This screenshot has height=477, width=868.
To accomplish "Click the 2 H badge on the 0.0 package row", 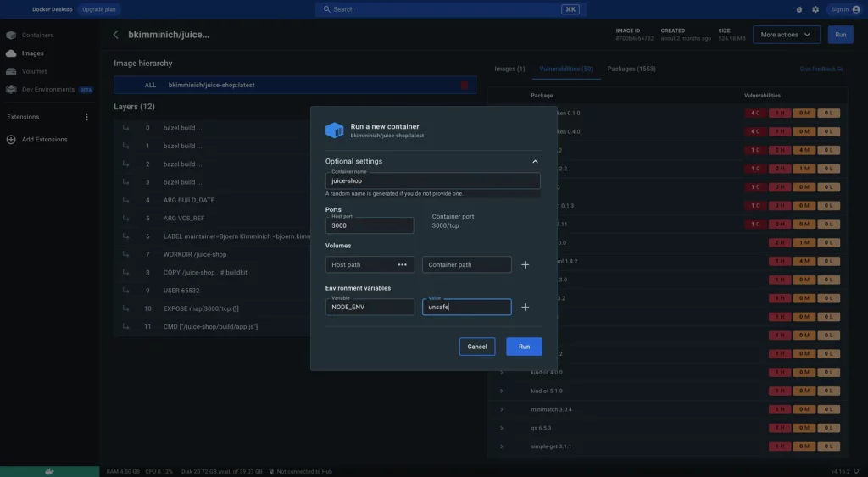I will 780,243.
